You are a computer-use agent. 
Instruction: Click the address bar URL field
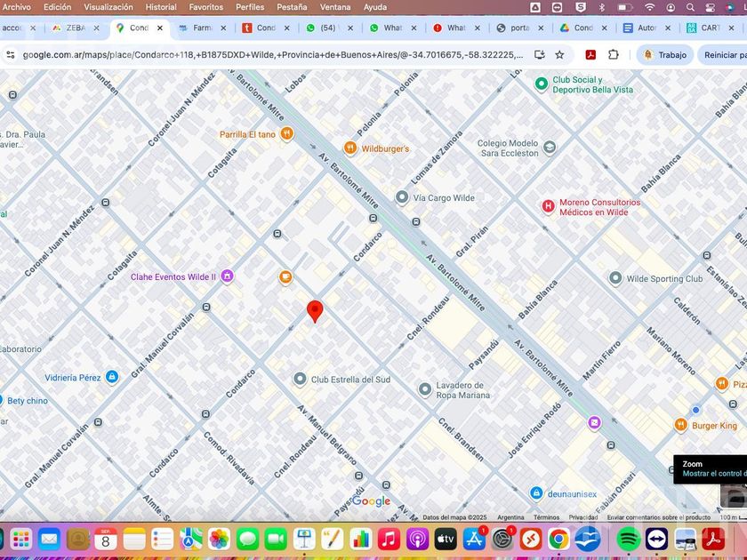(x=267, y=54)
